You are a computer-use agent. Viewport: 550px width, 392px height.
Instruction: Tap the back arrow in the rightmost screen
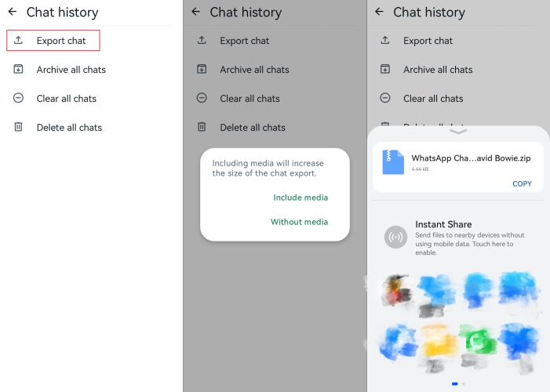(x=380, y=12)
